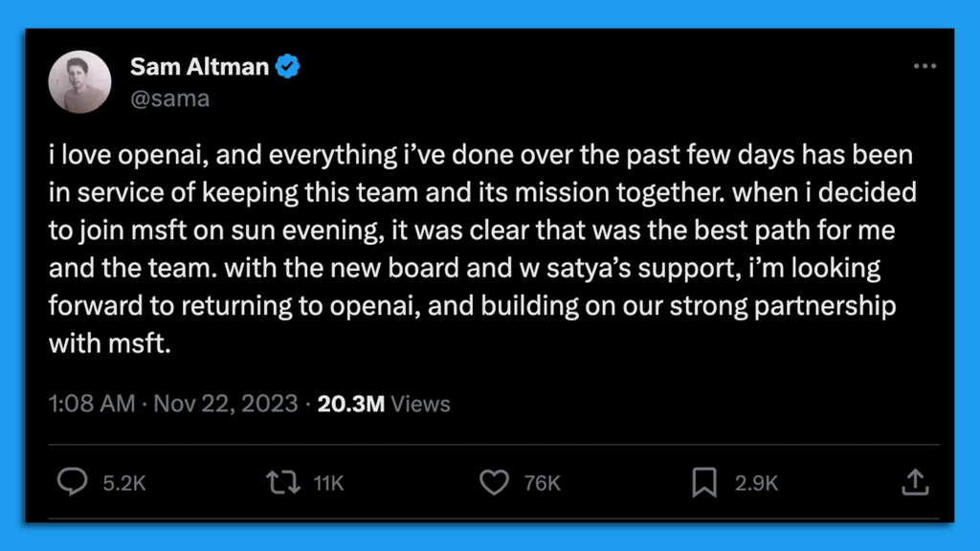Image resolution: width=980 pixels, height=551 pixels.
Task: Open Sam Altman's profile picture
Action: click(x=80, y=81)
